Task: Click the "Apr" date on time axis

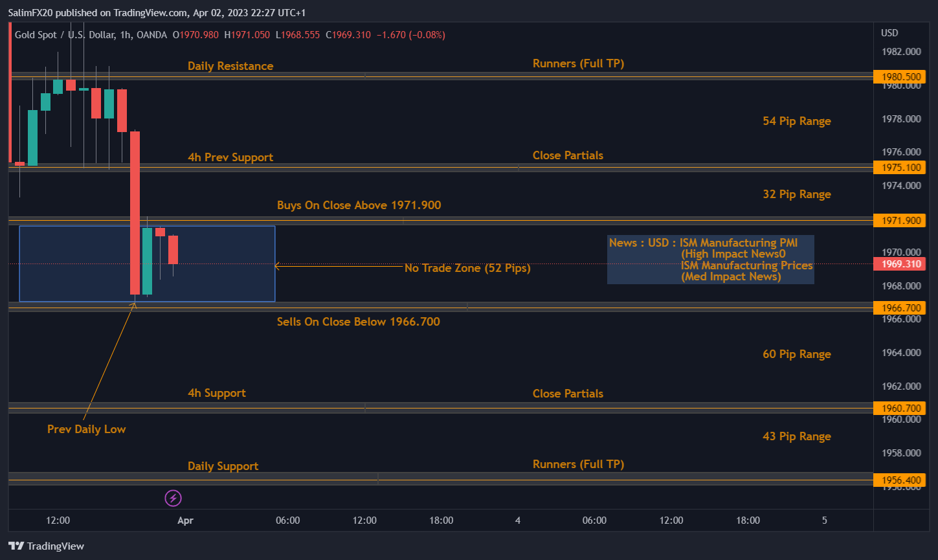Action: 185,521
